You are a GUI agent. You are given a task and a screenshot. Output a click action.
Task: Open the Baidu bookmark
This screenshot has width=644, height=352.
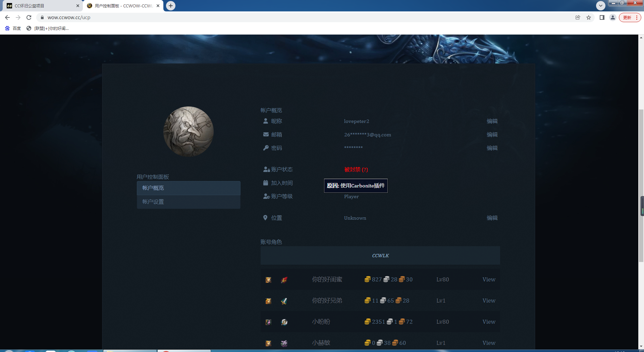pos(13,29)
